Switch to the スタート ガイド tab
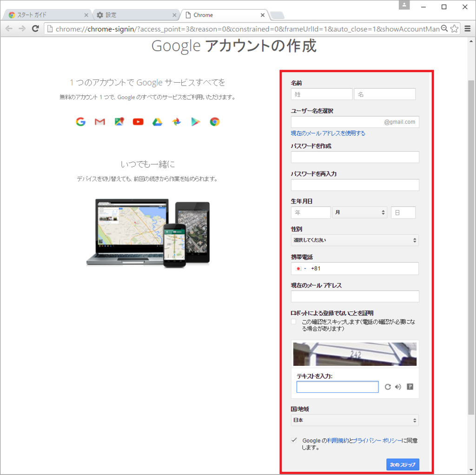476x475 pixels. click(x=47, y=15)
